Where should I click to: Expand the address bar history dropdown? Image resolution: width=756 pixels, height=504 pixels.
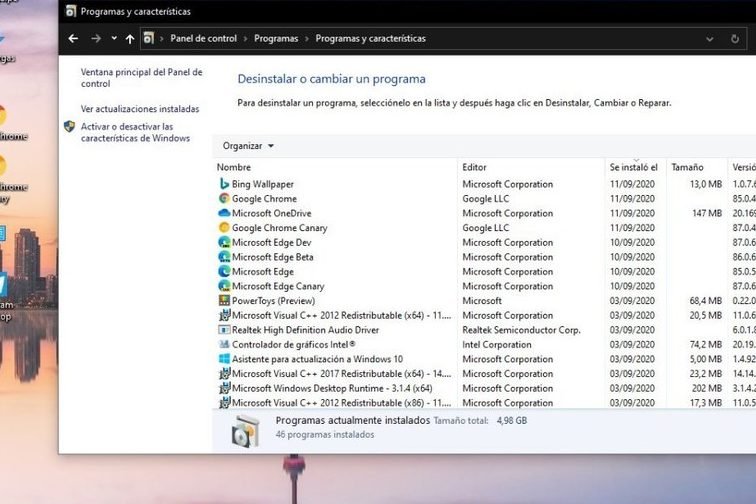click(x=708, y=39)
